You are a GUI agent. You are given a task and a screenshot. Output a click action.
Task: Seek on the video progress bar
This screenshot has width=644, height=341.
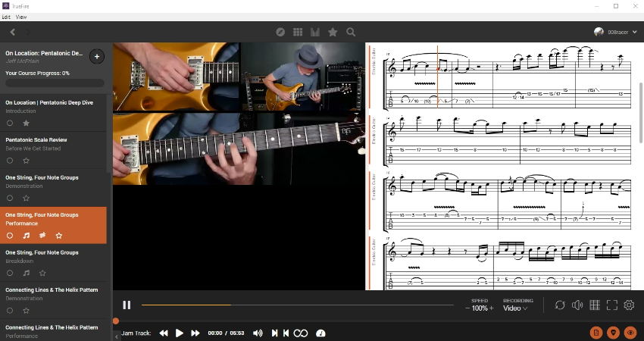297,305
